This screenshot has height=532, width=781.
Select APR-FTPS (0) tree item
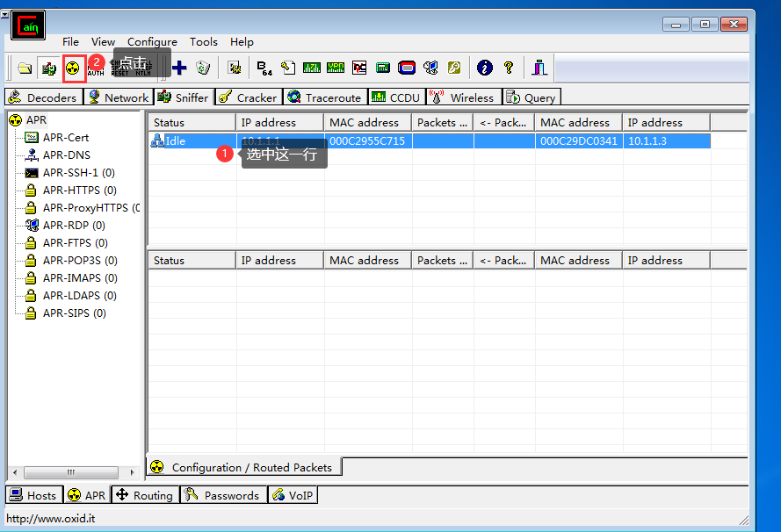(x=76, y=243)
